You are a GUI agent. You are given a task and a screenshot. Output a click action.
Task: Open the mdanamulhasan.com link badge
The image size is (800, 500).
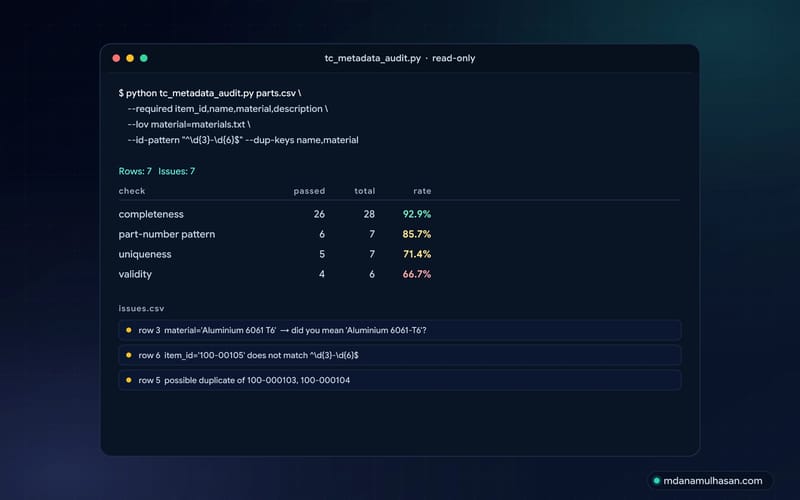pyautogui.click(x=710, y=481)
